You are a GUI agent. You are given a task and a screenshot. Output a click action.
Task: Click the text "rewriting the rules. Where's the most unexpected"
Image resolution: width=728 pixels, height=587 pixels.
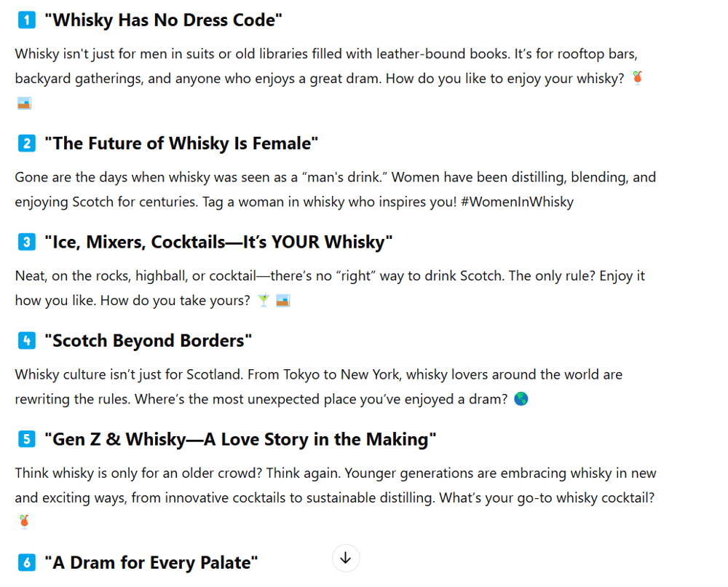pyautogui.click(x=167, y=399)
